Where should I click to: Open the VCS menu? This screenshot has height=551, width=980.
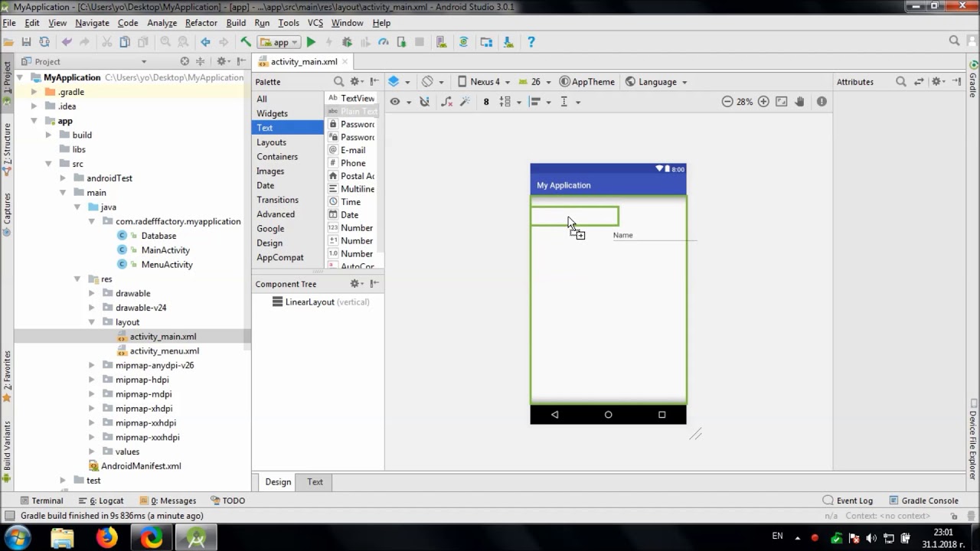point(315,23)
